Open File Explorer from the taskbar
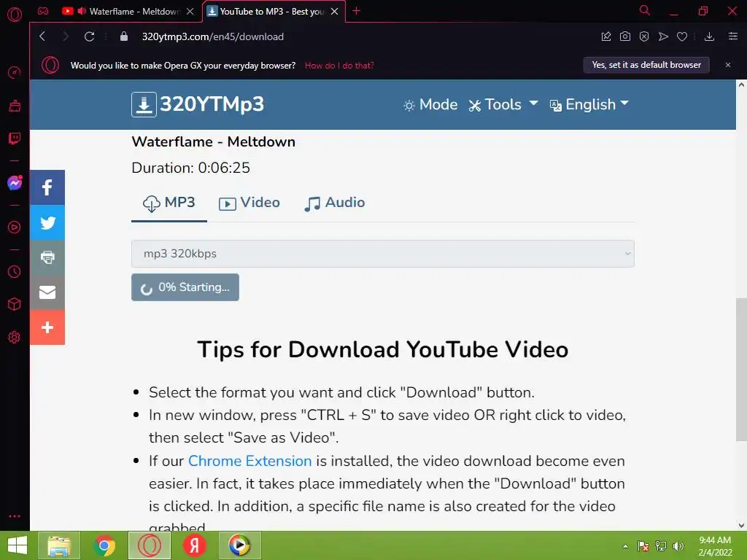 pos(59,545)
